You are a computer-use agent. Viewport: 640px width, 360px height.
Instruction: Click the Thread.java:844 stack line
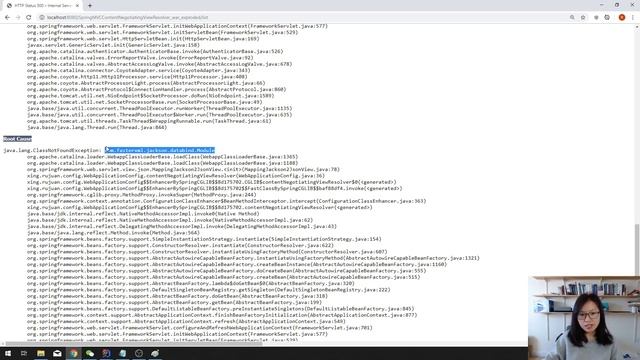click(97, 127)
